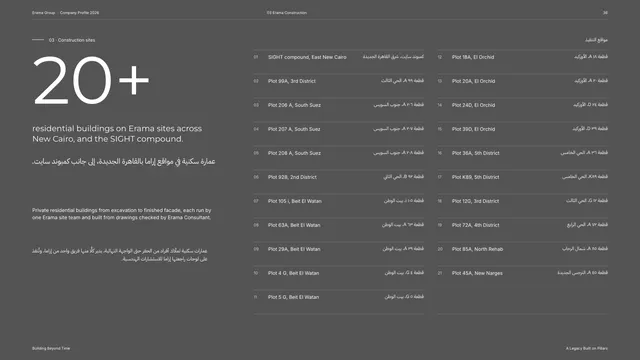Click the Arabic name beside 'Plot 45A, New Narges'
This screenshot has height=360, width=640.
coord(582,273)
